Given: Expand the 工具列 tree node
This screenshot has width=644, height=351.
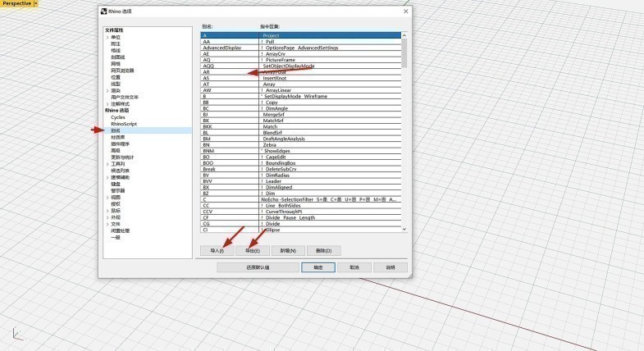Looking at the screenshot, I should coord(106,164).
